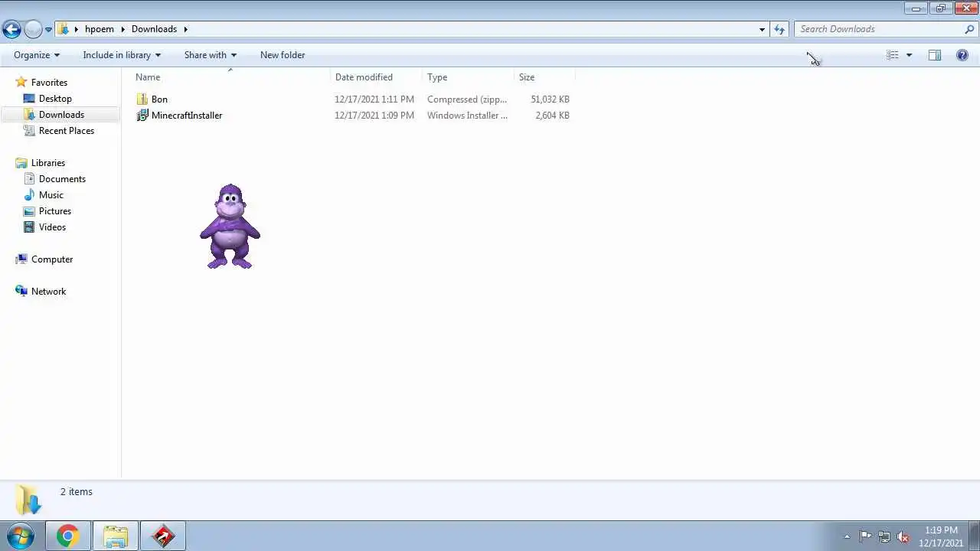Click the muted volume tray icon

903,536
